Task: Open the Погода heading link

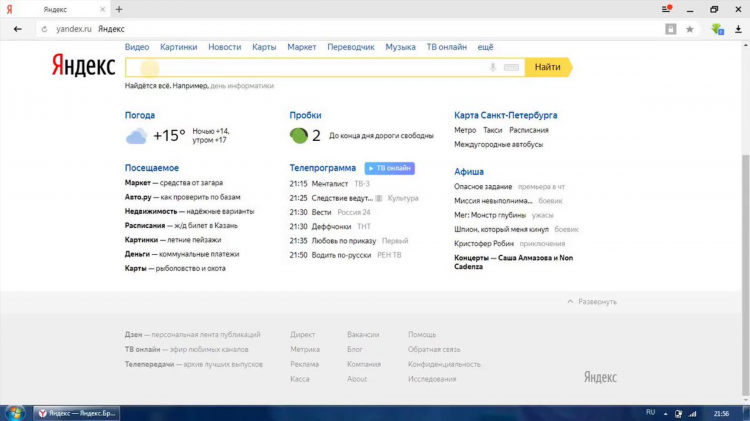Action: 140,115
